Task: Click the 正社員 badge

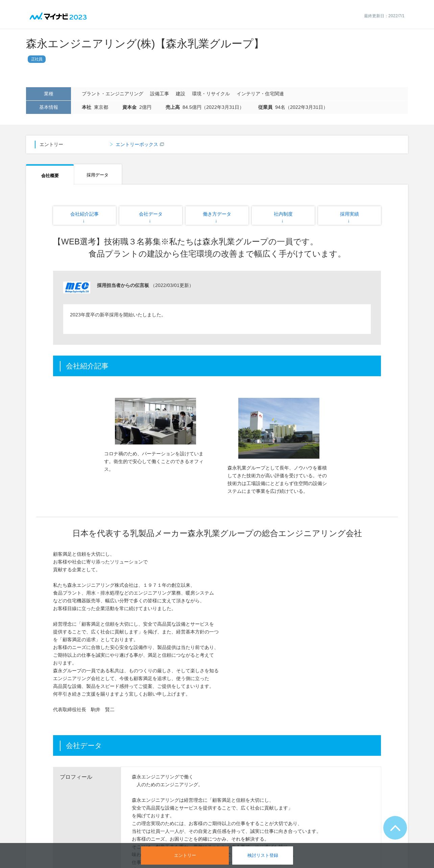Action: click(37, 59)
